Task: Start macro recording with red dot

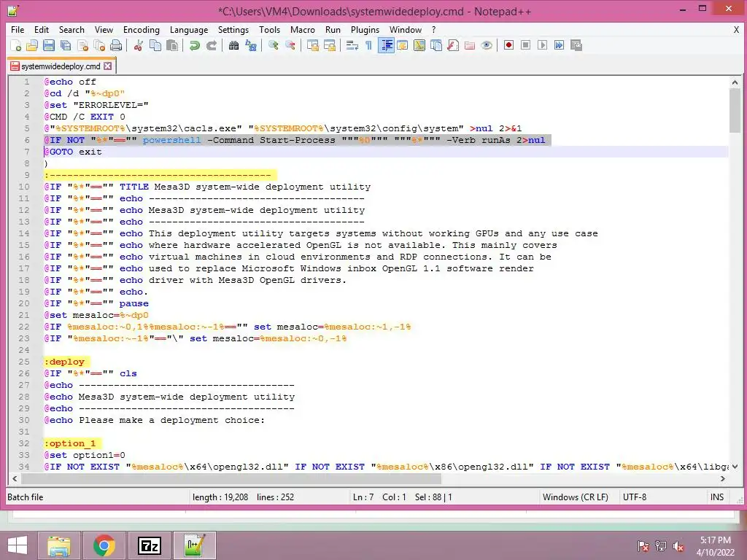Action: point(508,45)
